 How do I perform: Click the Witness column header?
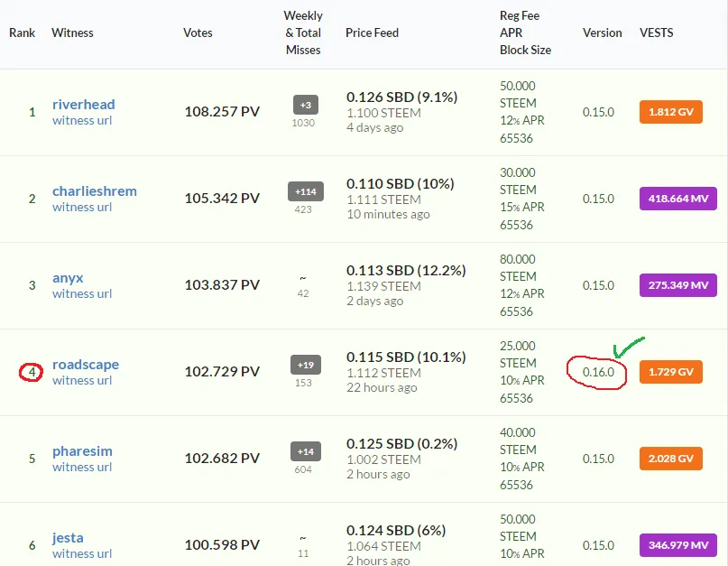tap(72, 33)
